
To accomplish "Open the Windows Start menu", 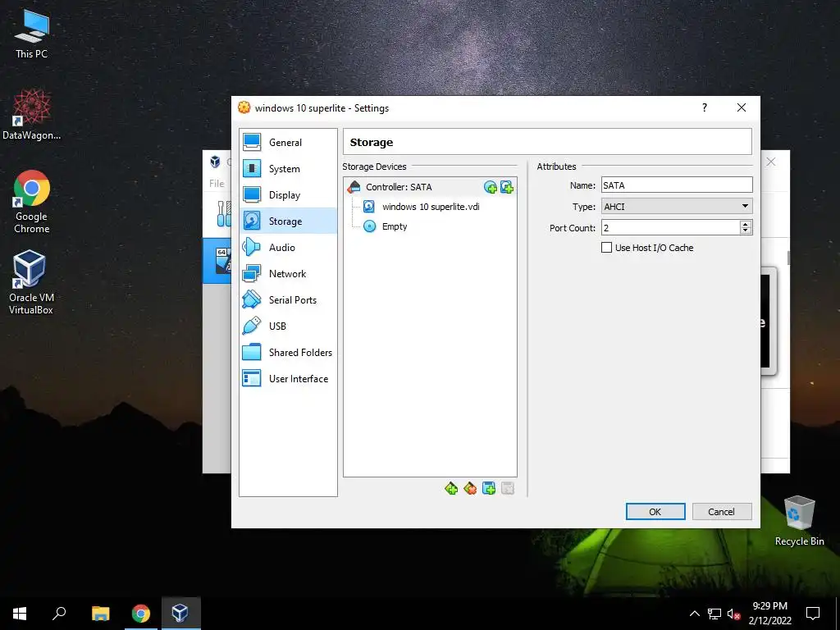I will pos(20,614).
